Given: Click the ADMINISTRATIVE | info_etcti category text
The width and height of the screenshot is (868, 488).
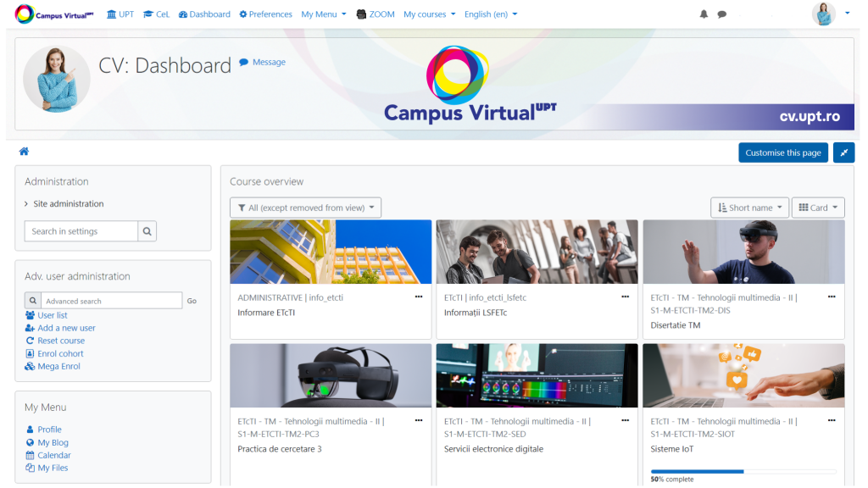Looking at the screenshot, I should coord(290,297).
